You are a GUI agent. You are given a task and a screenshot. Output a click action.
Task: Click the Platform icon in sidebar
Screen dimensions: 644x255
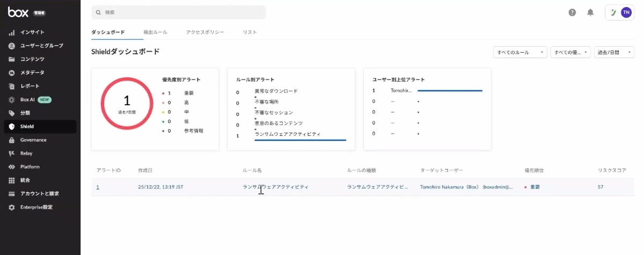pos(11,166)
